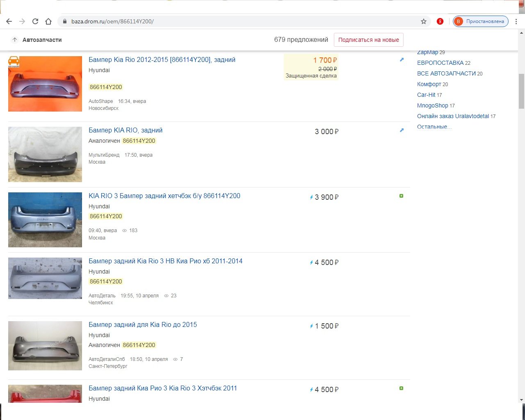Click the green icon on the red bumper listing
Viewport: 525px width, 420px height.
(x=402, y=388)
